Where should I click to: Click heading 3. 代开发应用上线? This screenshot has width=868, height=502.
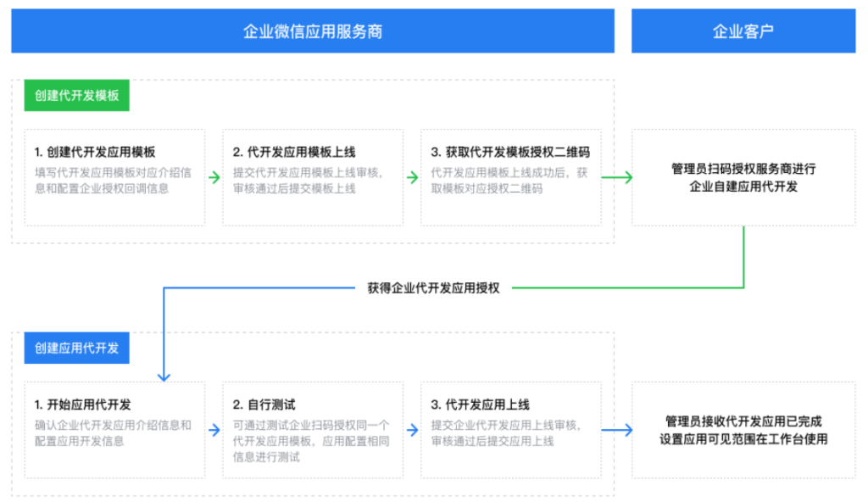click(480, 404)
